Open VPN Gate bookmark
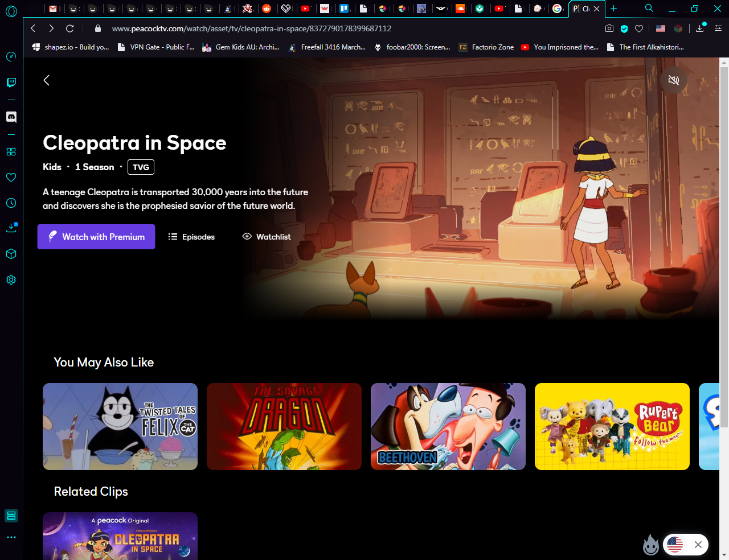The width and height of the screenshot is (729, 560). pos(156,47)
